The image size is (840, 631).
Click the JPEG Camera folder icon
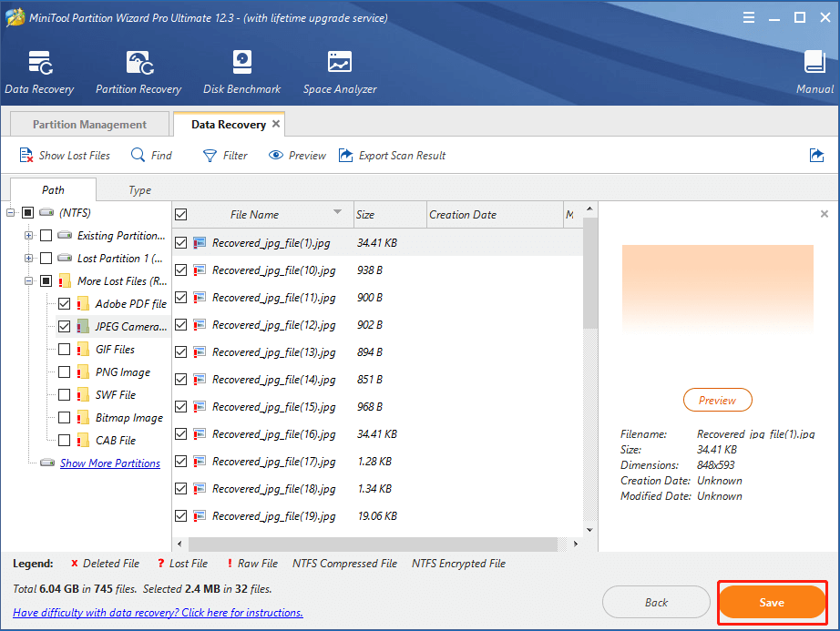pyautogui.click(x=83, y=327)
